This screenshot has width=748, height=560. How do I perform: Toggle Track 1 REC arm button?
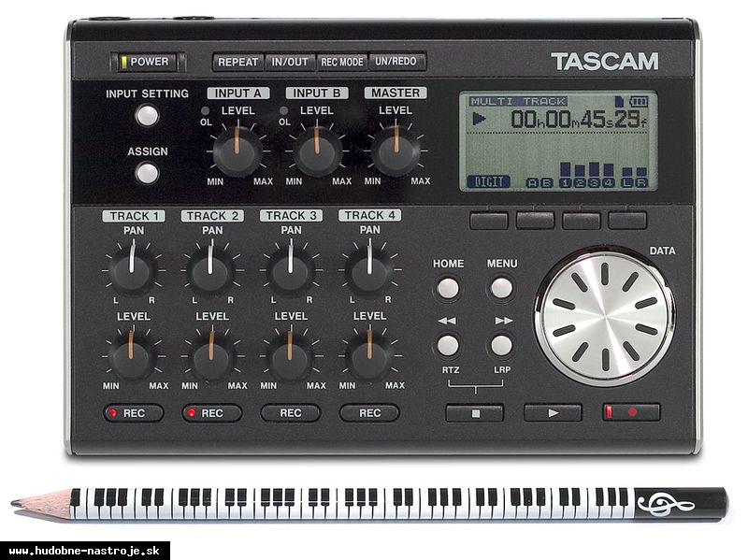(x=133, y=413)
